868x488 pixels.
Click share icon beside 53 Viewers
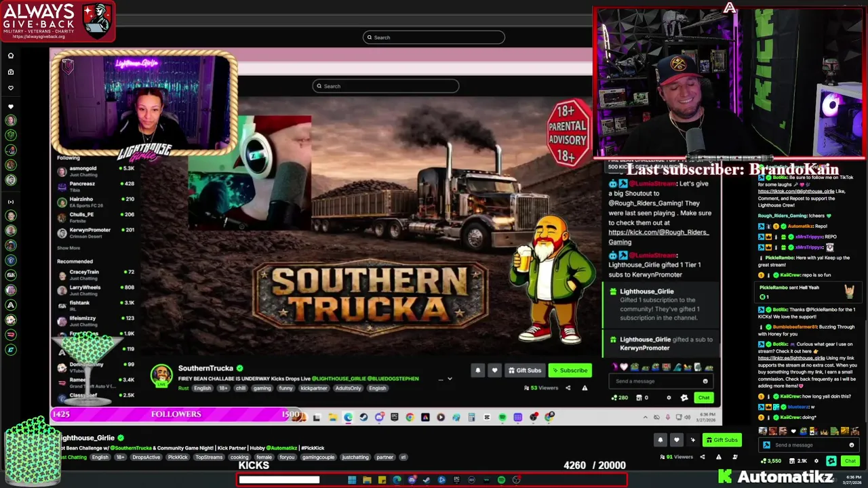point(568,388)
